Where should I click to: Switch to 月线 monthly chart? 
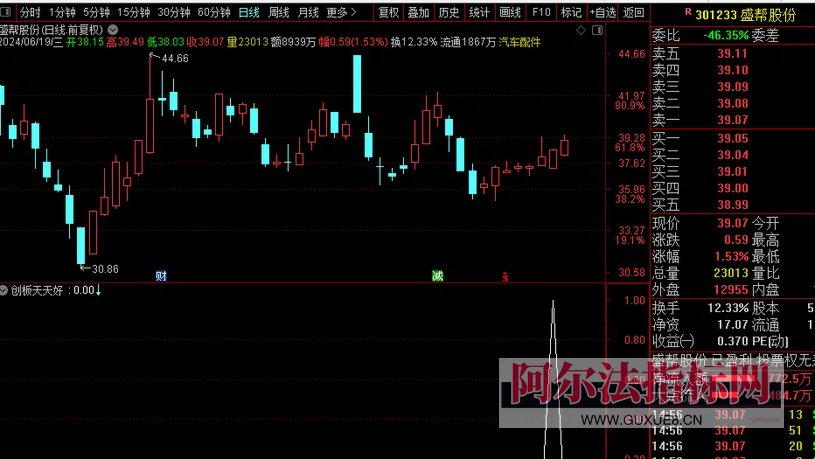(x=308, y=12)
